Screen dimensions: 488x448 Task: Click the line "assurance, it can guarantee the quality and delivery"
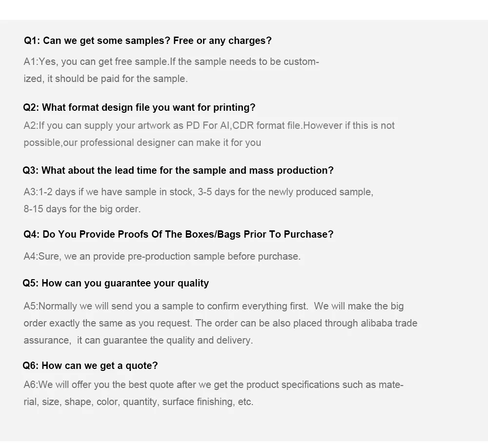click(x=138, y=340)
